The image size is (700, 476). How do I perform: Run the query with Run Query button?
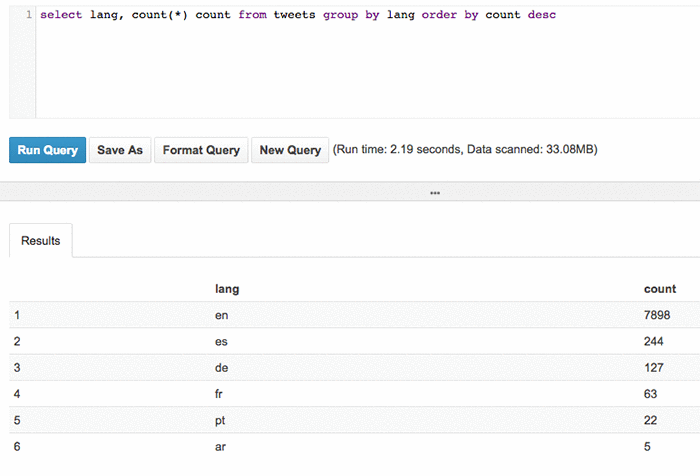tap(47, 150)
